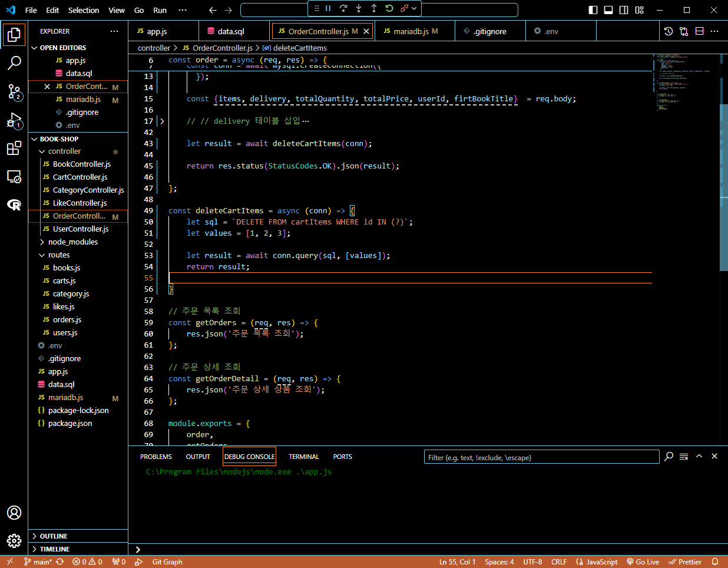Screen dimensions: 728x568
Task: Open the Terminal panel tab
Action: [x=304, y=457]
